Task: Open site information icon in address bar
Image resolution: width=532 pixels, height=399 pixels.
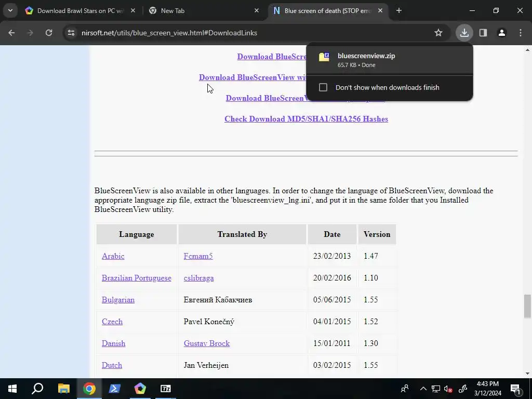Action: point(71,33)
